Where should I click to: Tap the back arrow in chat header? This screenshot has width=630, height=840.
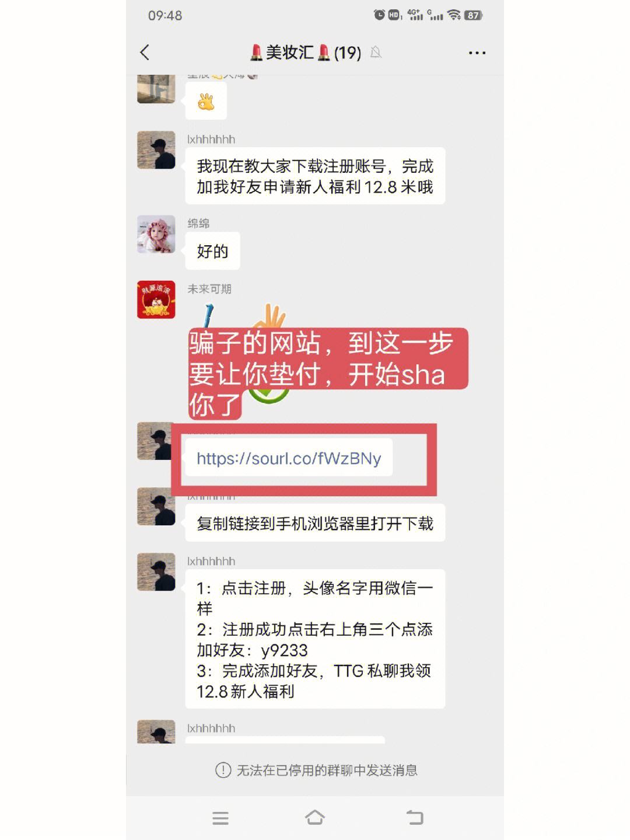145,53
